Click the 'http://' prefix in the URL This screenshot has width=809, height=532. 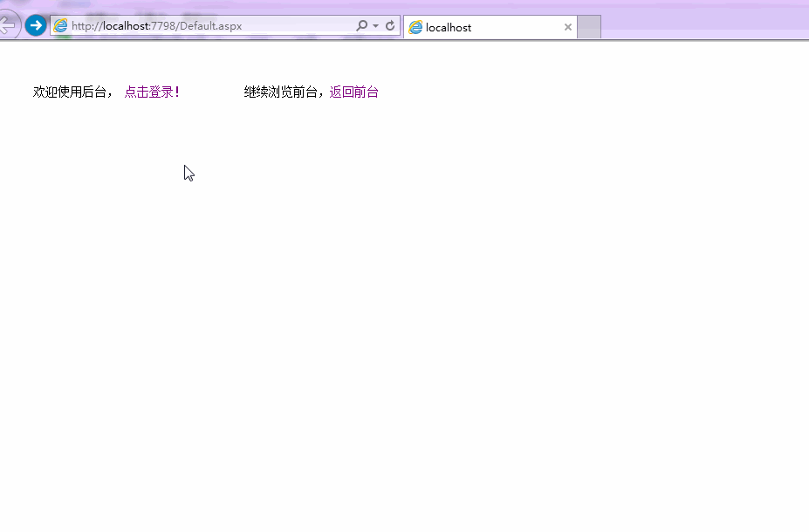[86, 26]
